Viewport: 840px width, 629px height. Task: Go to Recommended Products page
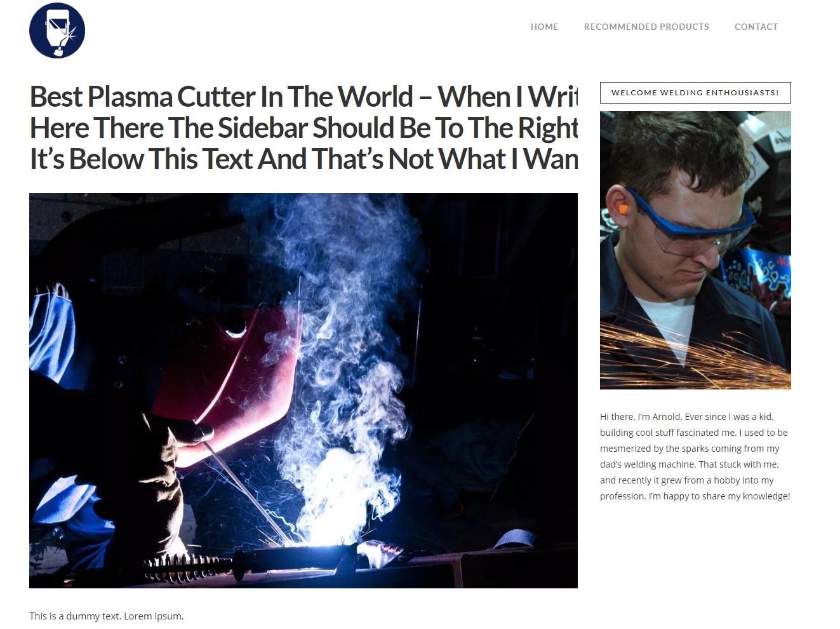[x=646, y=27]
